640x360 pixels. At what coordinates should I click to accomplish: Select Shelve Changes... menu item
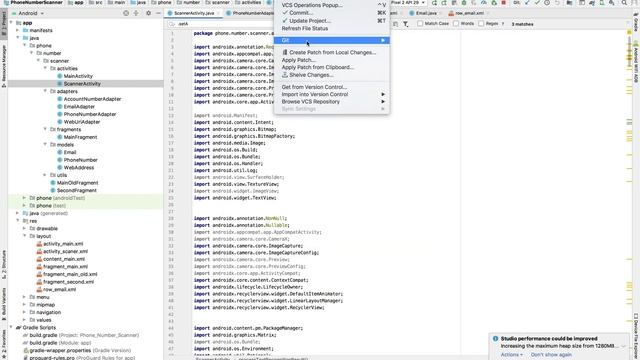(331, 75)
